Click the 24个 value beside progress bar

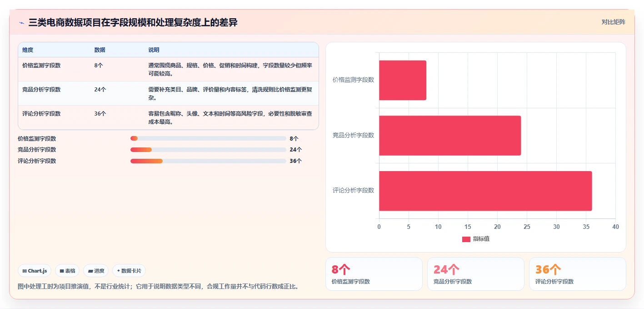pyautogui.click(x=295, y=150)
